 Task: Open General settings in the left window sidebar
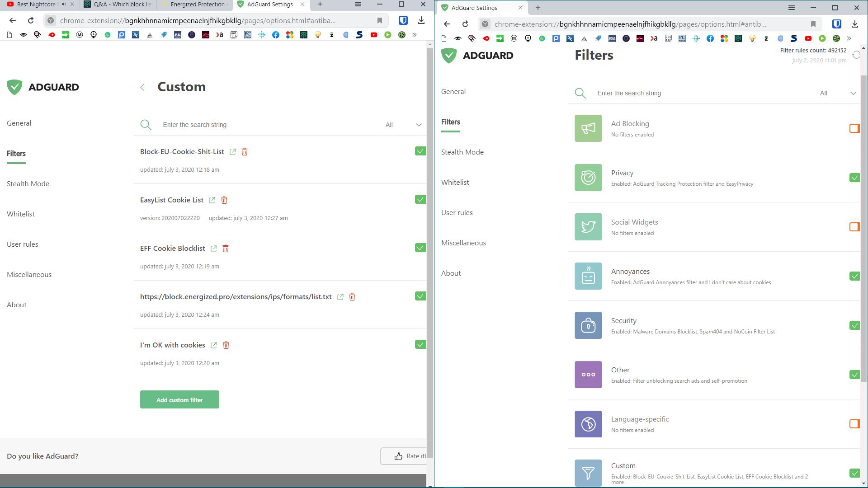point(19,123)
